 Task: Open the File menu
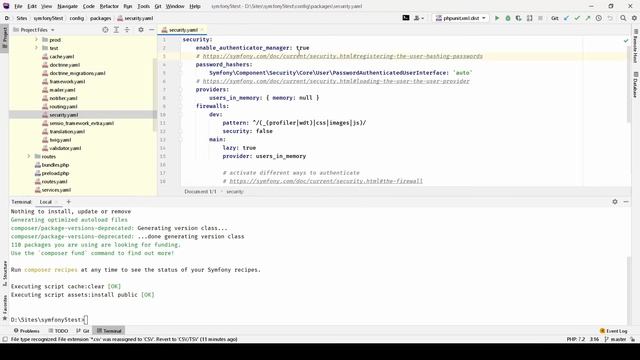click(x=18, y=6)
